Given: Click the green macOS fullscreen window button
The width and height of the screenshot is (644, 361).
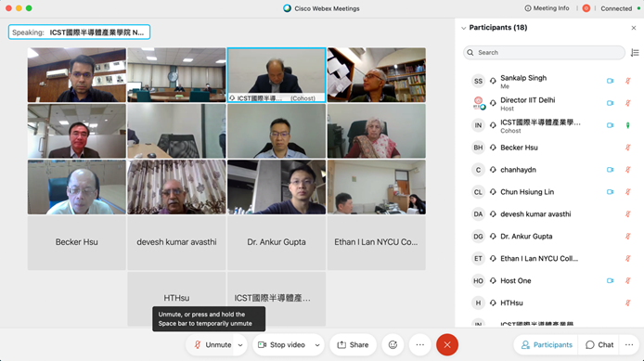Looking at the screenshot, I should coord(29,8).
